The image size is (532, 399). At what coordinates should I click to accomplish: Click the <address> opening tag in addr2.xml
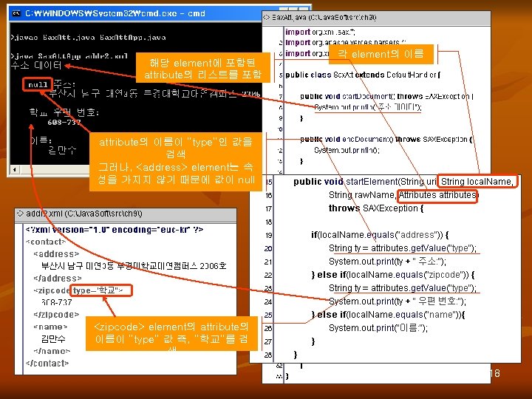(x=56, y=253)
